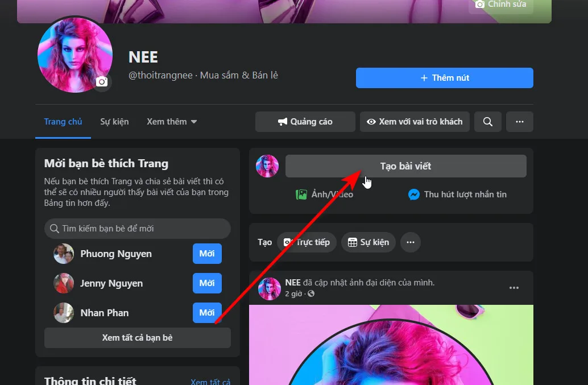588x385 pixels.
Task: Click the '2 giờ' post timestamp
Action: click(x=293, y=293)
